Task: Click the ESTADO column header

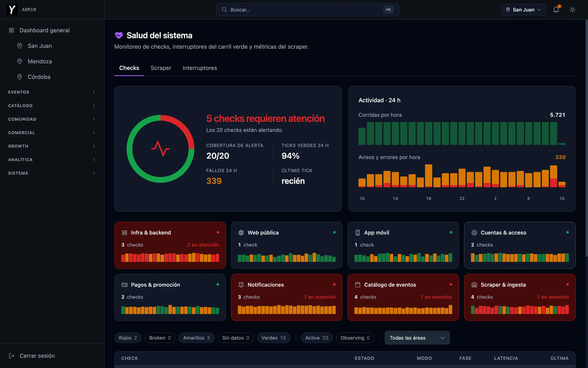Action: tap(364, 358)
